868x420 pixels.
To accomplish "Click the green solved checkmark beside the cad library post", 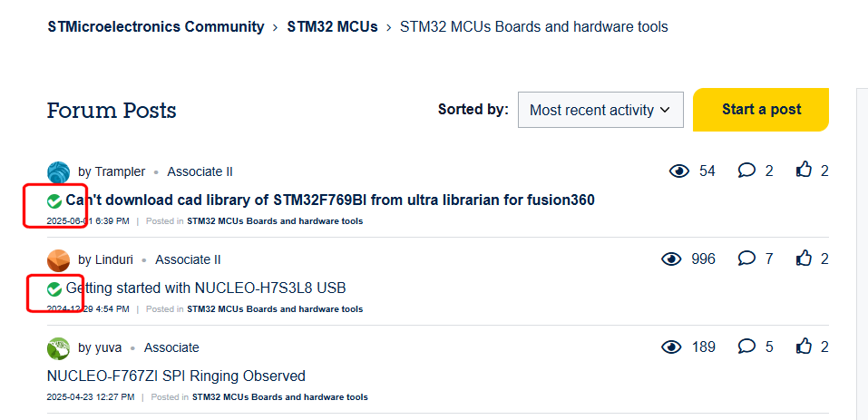I will pyautogui.click(x=54, y=201).
